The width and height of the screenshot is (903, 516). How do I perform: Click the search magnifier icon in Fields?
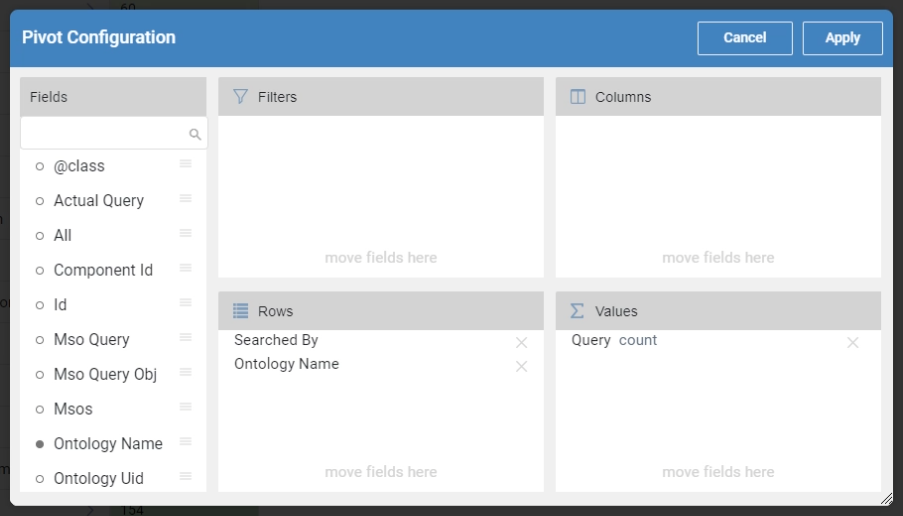coord(195,134)
